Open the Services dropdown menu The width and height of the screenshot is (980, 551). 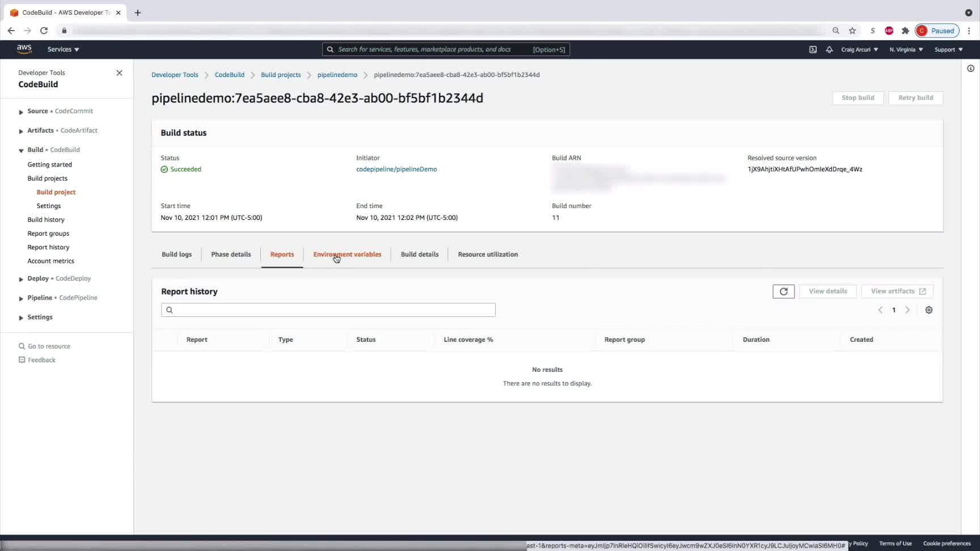[63, 49]
